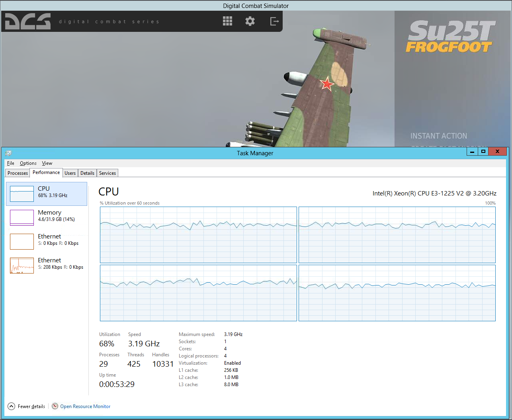Open the DCS modules grid icon

pos(227,21)
